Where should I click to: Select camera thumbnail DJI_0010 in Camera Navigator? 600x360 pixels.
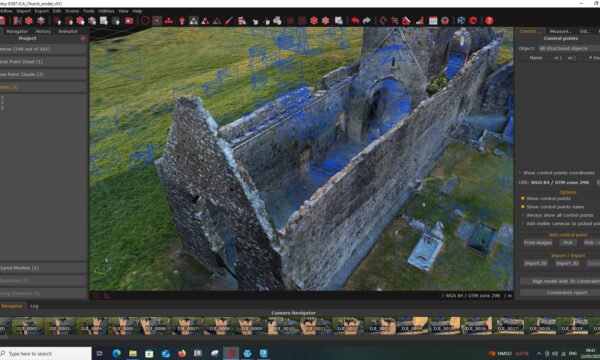click(x=283, y=326)
